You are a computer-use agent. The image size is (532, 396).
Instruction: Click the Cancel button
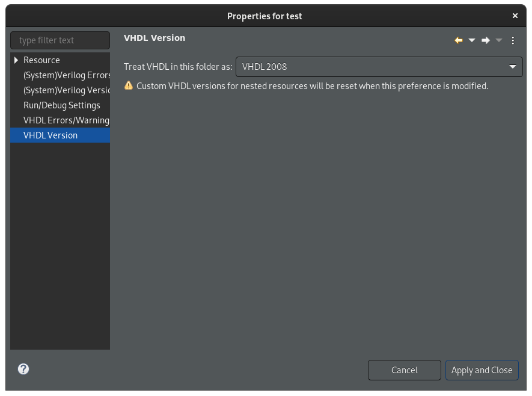(x=405, y=370)
